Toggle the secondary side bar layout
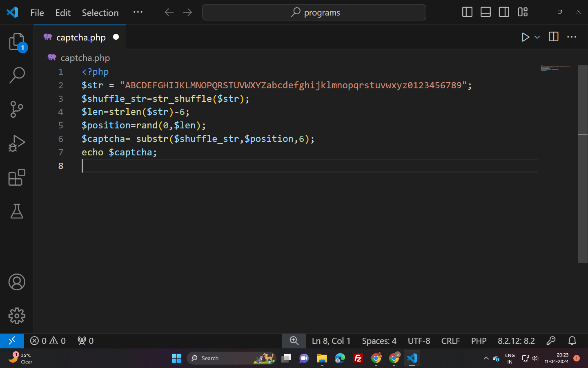Image resolution: width=588 pixels, height=368 pixels. click(504, 12)
